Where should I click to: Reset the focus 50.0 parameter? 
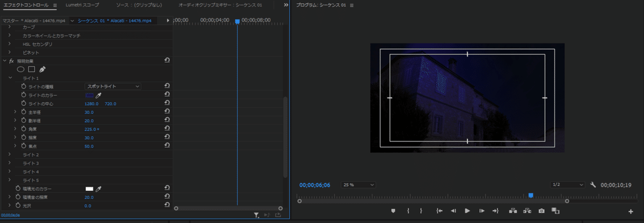(x=167, y=146)
